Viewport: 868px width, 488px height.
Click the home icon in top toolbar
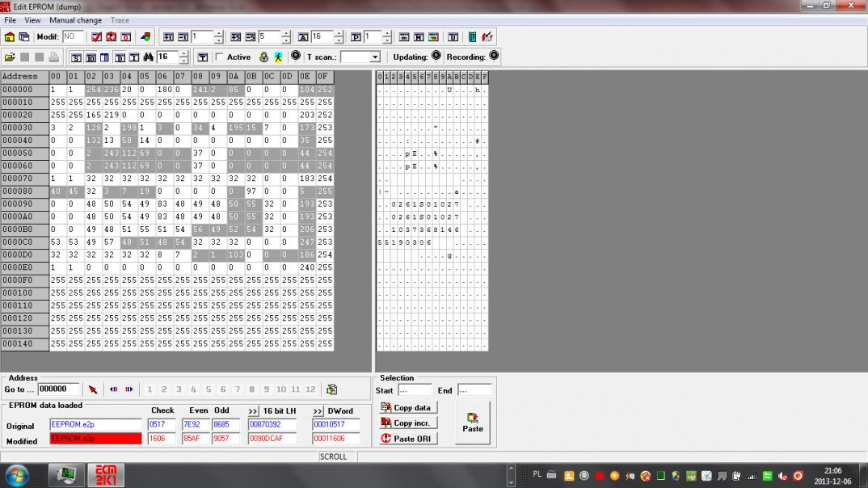(x=10, y=37)
